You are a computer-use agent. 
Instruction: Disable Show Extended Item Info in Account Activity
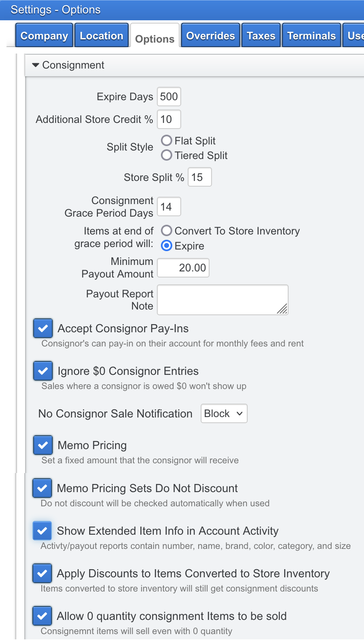pyautogui.click(x=42, y=531)
